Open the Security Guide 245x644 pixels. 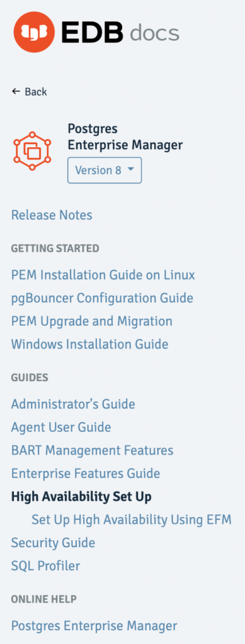click(53, 543)
